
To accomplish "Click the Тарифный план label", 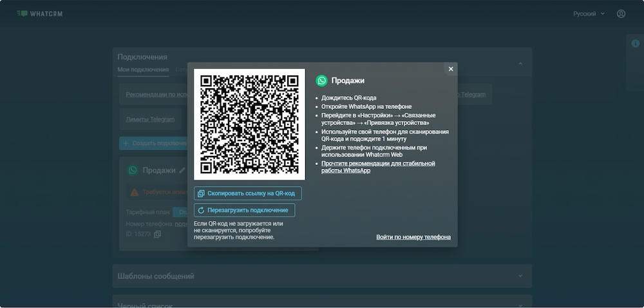I will click(x=148, y=213).
